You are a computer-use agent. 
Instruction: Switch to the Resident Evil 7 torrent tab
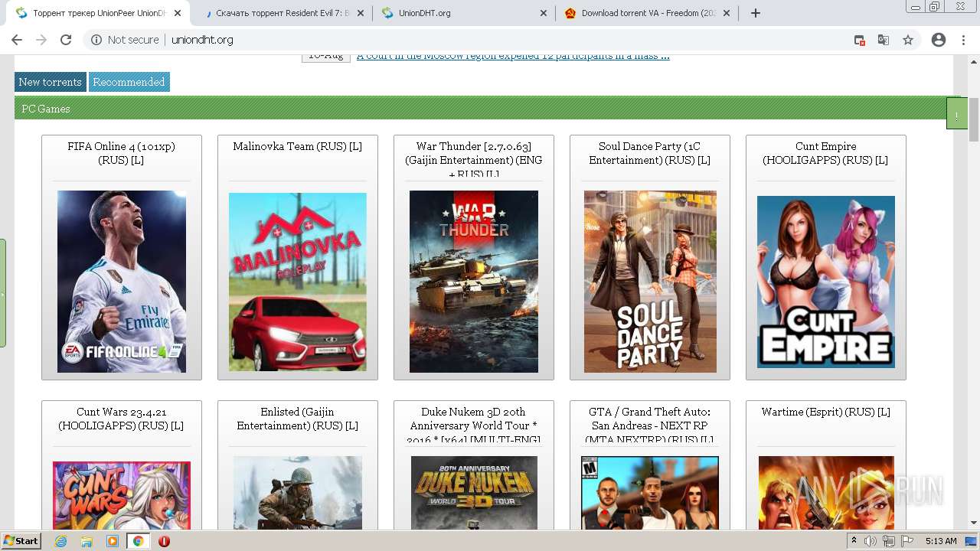point(282,13)
